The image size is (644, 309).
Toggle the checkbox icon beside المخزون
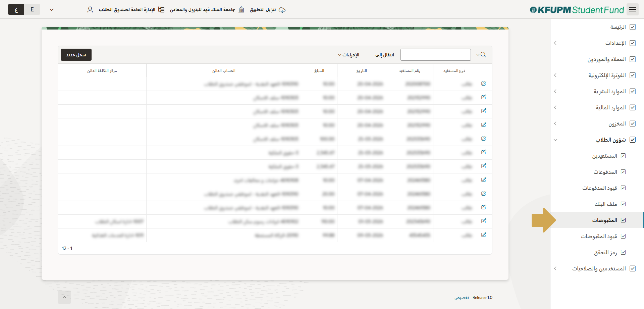coord(633,123)
